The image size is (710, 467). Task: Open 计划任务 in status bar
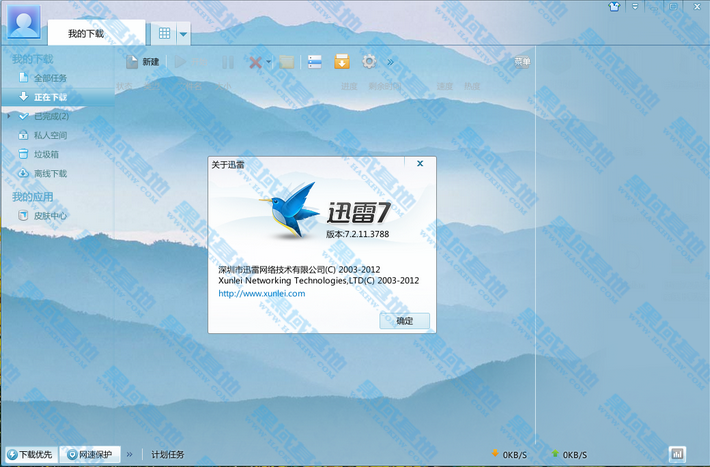tap(168, 454)
